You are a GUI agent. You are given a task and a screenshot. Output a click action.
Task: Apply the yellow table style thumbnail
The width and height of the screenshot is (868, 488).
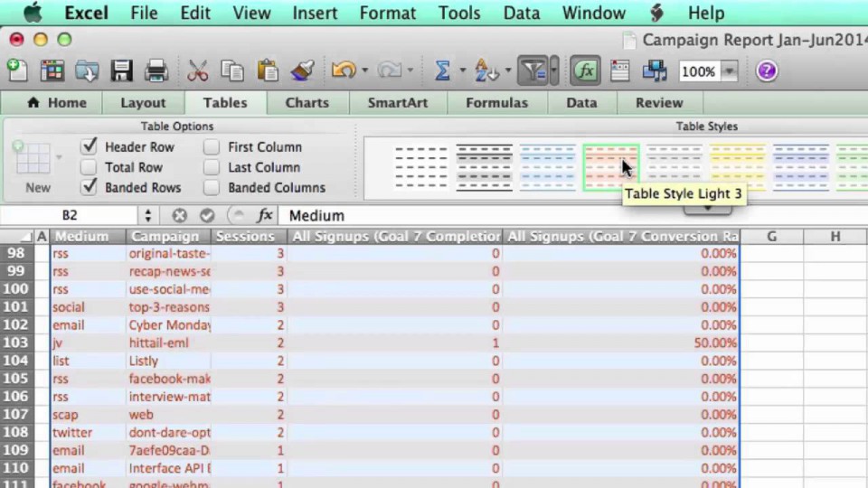pyautogui.click(x=738, y=166)
